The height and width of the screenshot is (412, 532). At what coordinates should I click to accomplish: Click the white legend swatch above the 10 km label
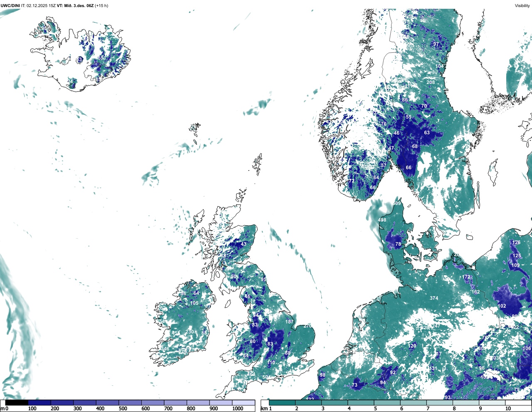(519, 402)
